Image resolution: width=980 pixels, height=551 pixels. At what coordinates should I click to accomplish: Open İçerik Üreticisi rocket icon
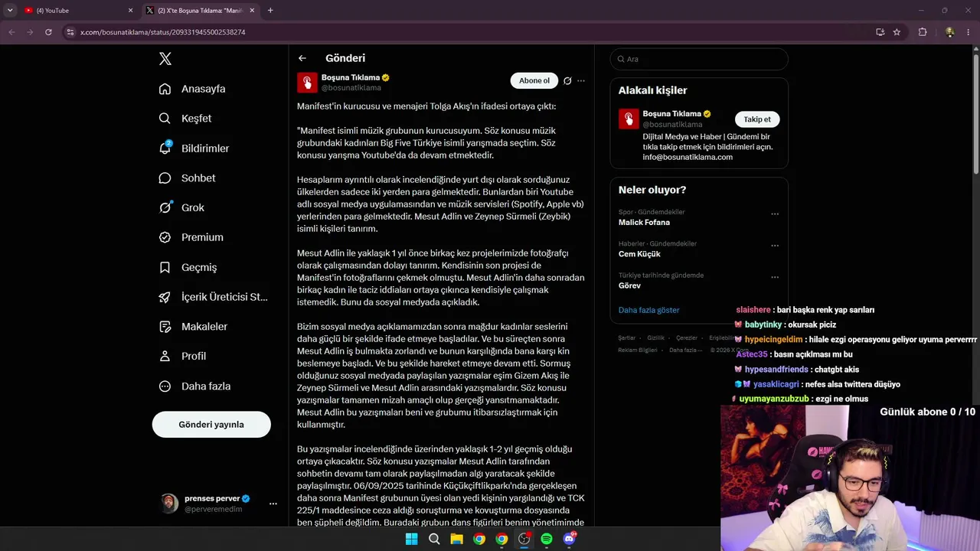pyautogui.click(x=165, y=297)
